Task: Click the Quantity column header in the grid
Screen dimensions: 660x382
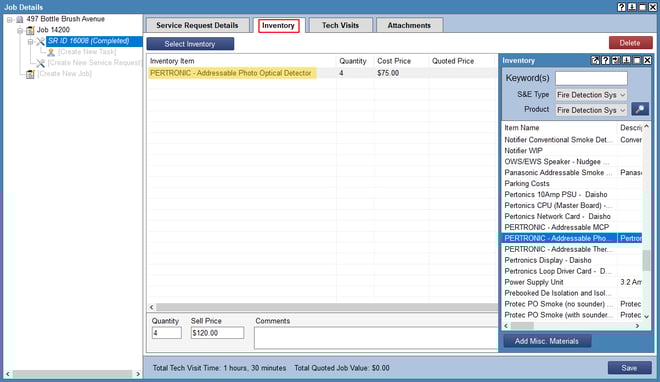Action: (x=353, y=61)
